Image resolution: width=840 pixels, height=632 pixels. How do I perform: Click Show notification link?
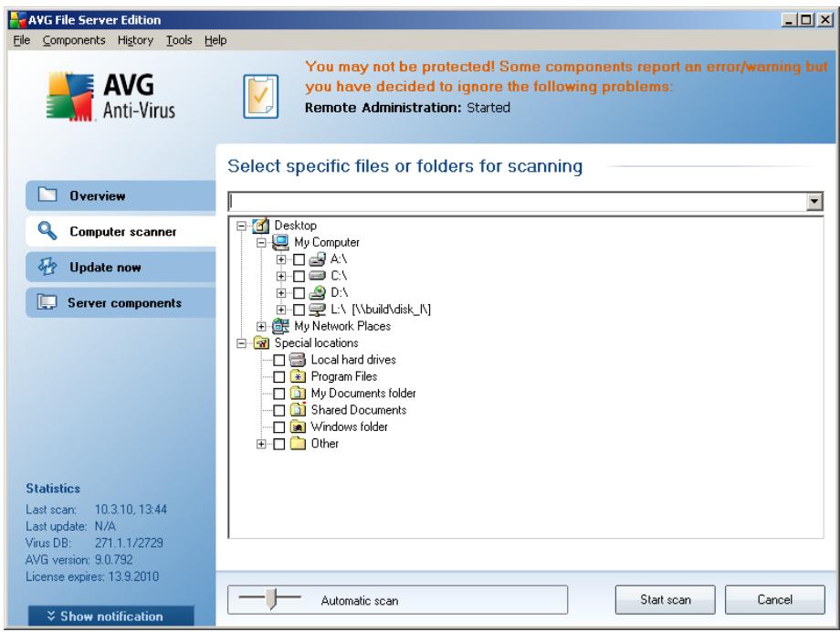click(110, 616)
